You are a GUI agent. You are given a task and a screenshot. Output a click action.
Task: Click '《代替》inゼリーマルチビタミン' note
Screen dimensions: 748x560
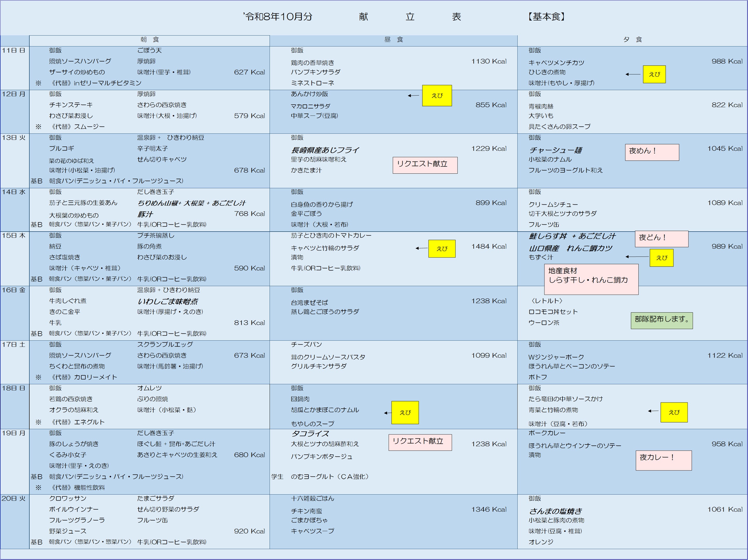pos(95,83)
